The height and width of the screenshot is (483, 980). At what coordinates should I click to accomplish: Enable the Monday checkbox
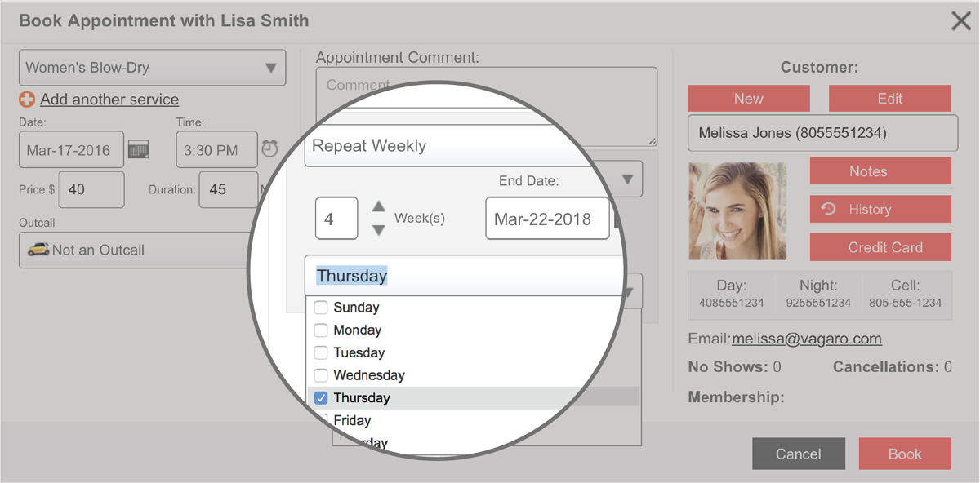point(321,330)
